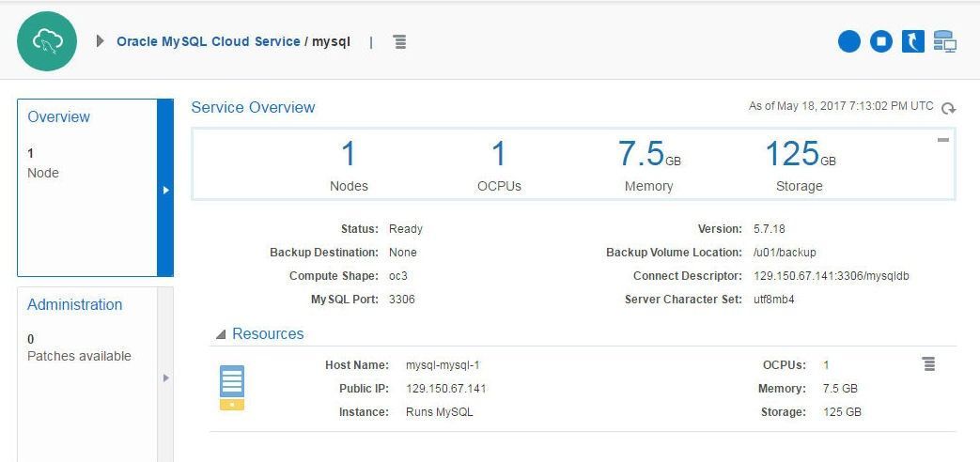Click the 125 GB Storage summary
980x462 pixels.
pos(800,154)
